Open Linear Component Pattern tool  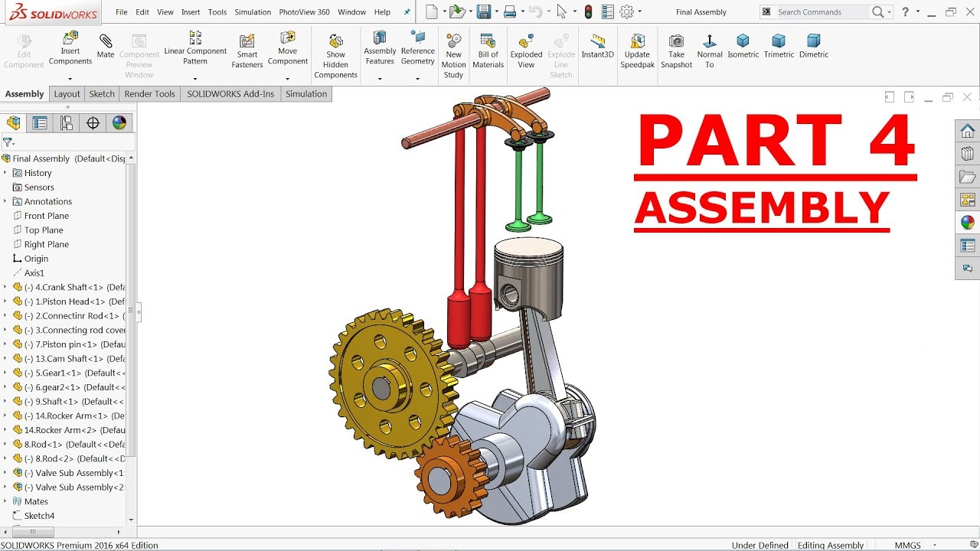195,47
